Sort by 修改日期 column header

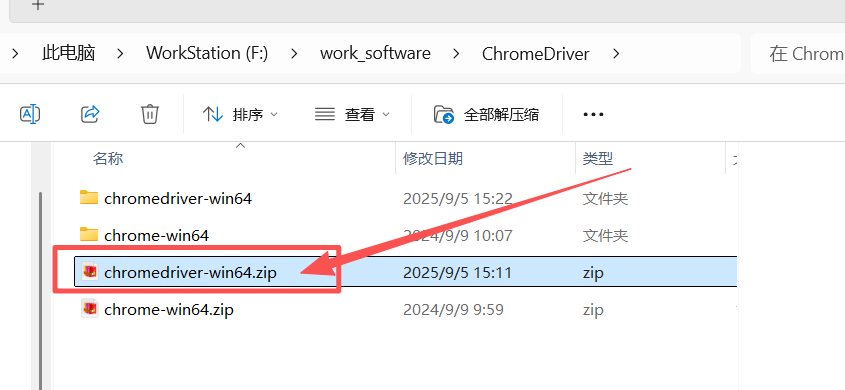click(x=433, y=158)
